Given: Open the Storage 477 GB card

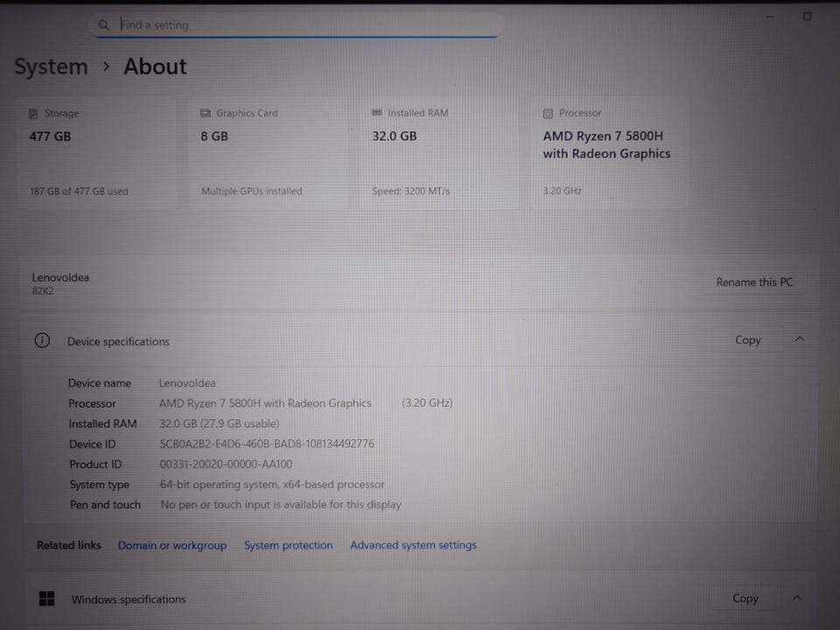Looking at the screenshot, I should click(x=97, y=152).
